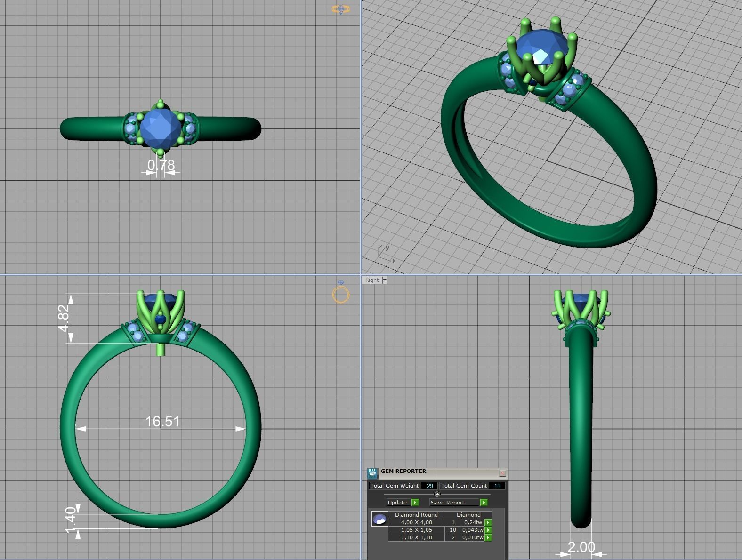Click the Total Gem Count label
Viewport: 742px width, 560px height.
pyautogui.click(x=464, y=486)
